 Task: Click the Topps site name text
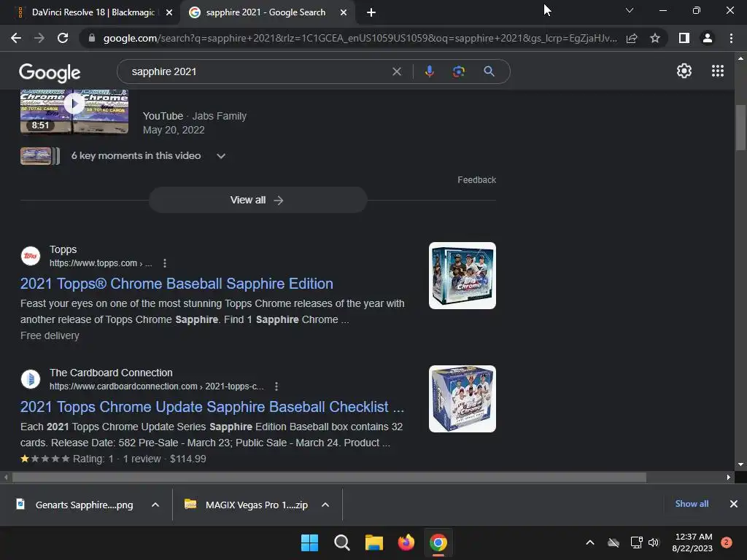coord(63,249)
